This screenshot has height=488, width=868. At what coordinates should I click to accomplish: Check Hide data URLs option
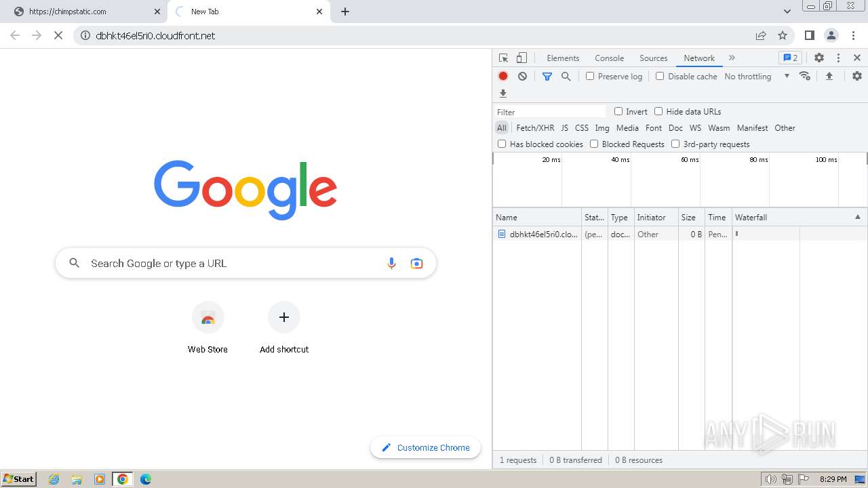click(x=658, y=111)
